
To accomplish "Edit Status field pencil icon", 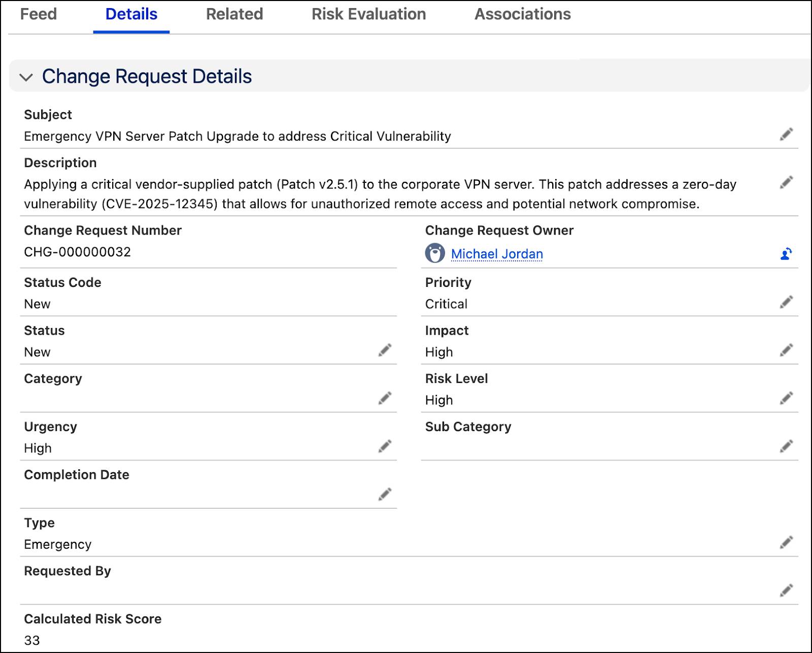I will tap(385, 350).
